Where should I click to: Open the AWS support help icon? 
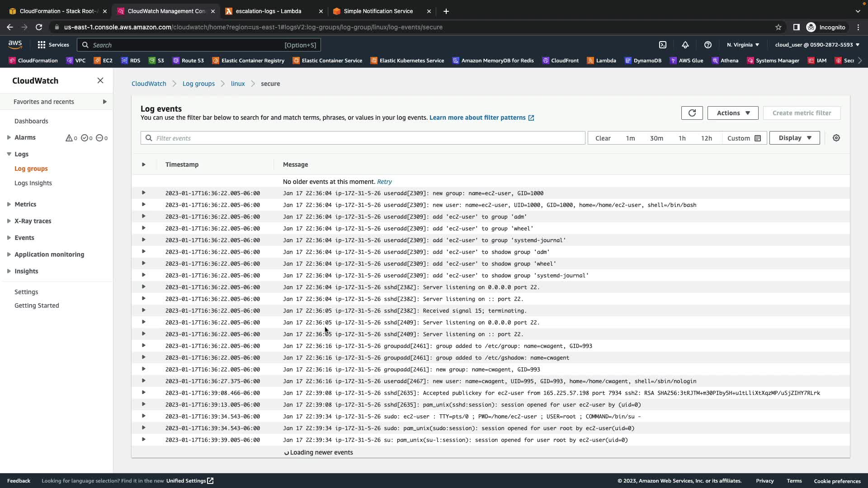pos(708,45)
